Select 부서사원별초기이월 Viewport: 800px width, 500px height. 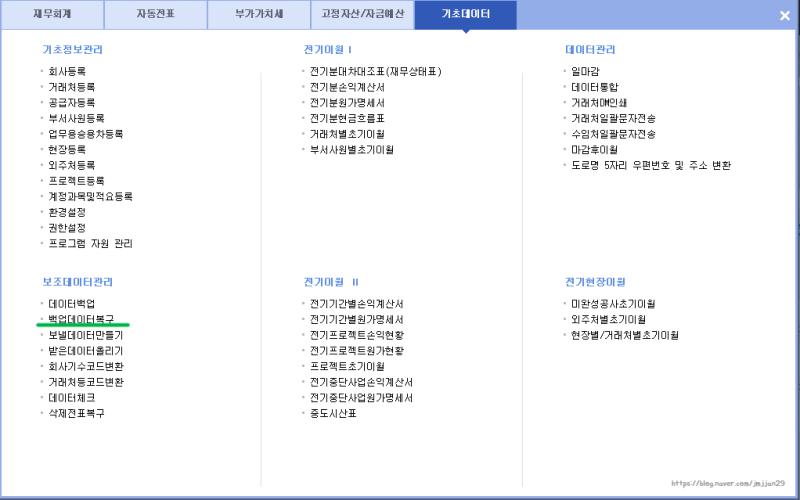(352, 149)
